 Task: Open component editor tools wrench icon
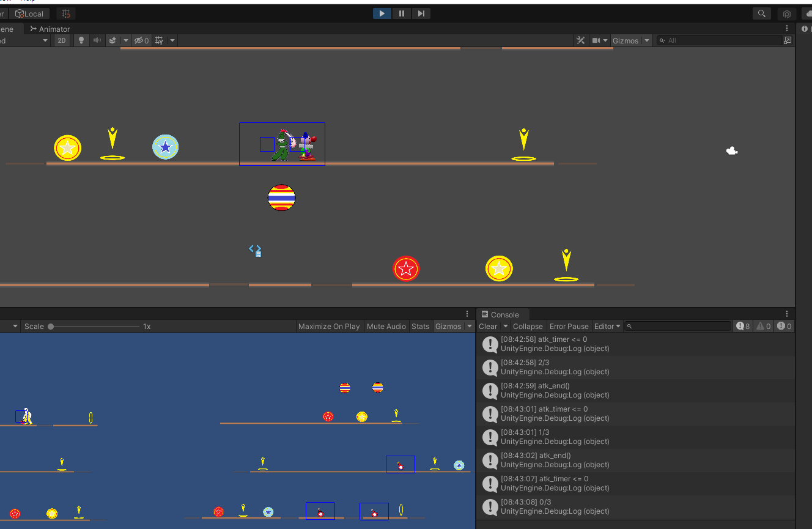pyautogui.click(x=580, y=40)
